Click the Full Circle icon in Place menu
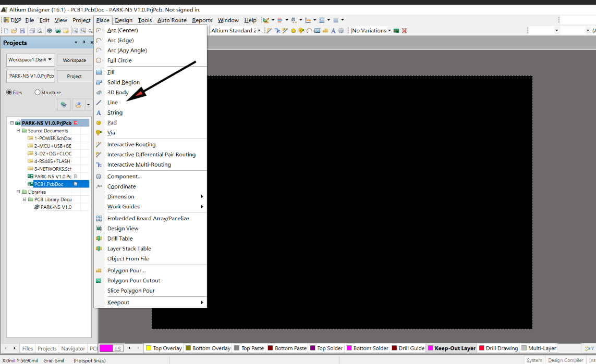Viewport: 596px width, 364px height. coord(99,60)
